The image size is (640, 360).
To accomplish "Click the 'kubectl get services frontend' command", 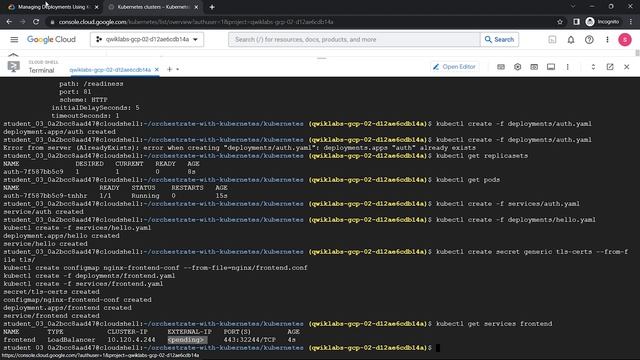I will pos(494,324).
